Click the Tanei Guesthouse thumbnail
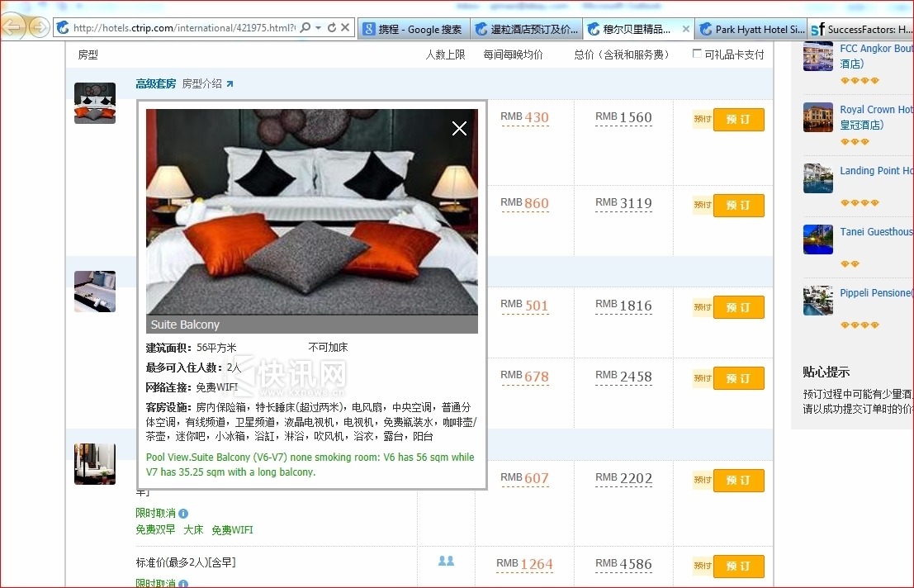 pyautogui.click(x=818, y=239)
